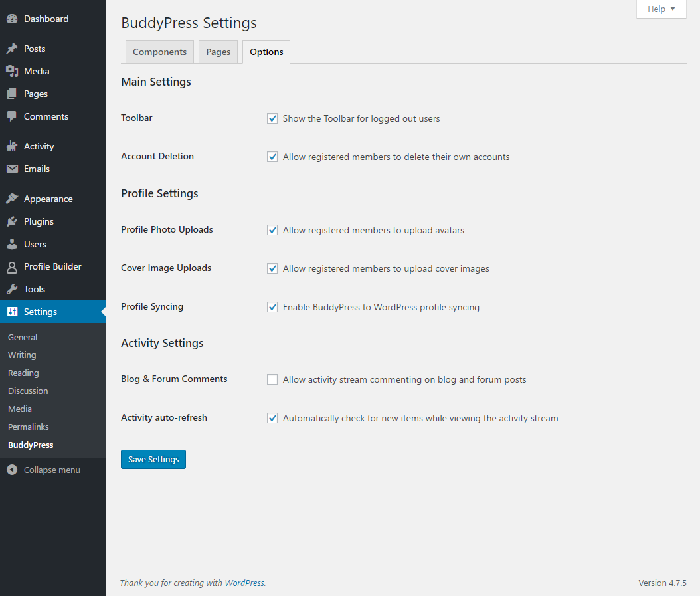Click the 'Allow activity stream commenting' label

pos(404,379)
